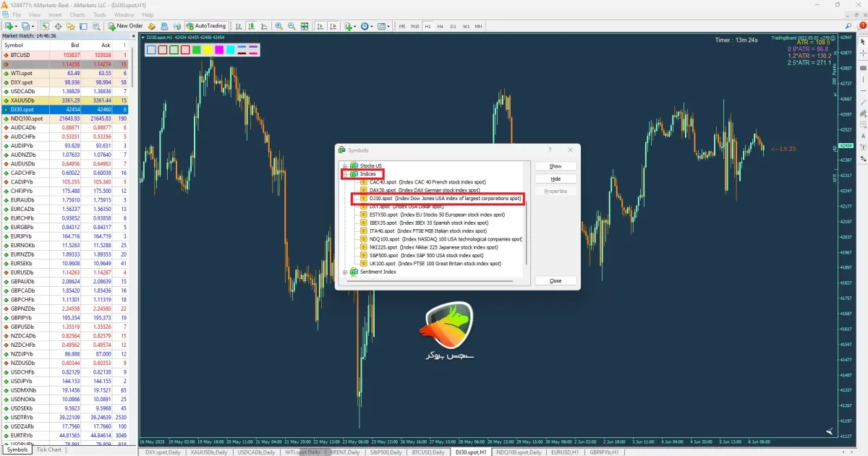This screenshot has height=456, width=868.
Task: Open the Terminal panel toolbar icon
Action: click(83, 26)
